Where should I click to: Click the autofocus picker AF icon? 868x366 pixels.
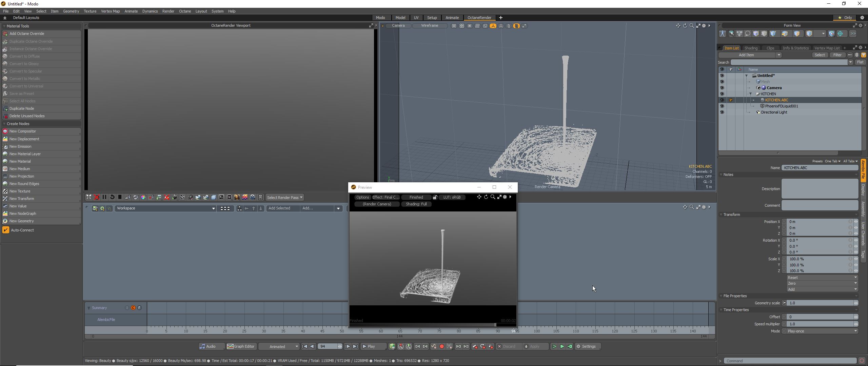[128, 197]
